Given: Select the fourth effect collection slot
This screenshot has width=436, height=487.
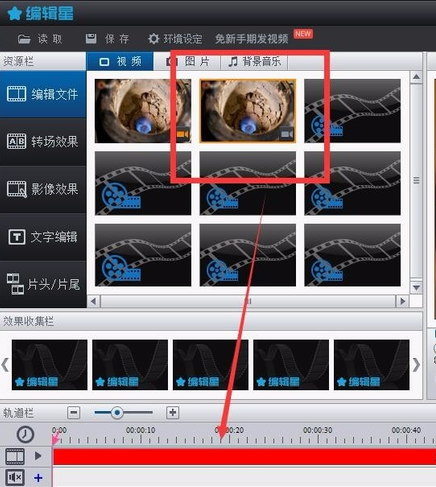Looking at the screenshot, I should tap(291, 365).
